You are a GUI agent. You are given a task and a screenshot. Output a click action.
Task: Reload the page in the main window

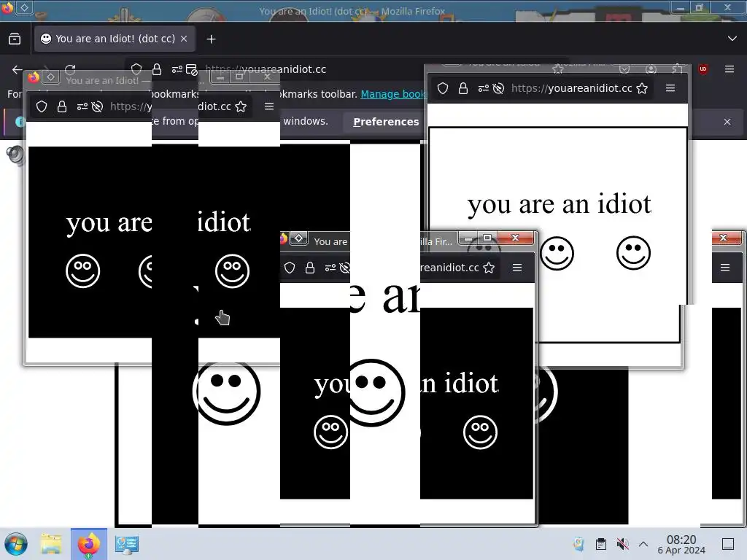coord(70,69)
